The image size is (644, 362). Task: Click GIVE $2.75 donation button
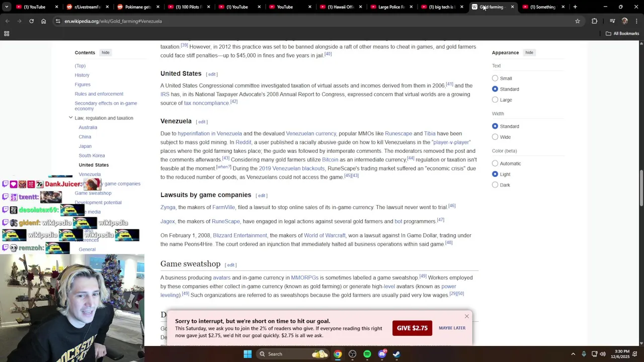(412, 328)
